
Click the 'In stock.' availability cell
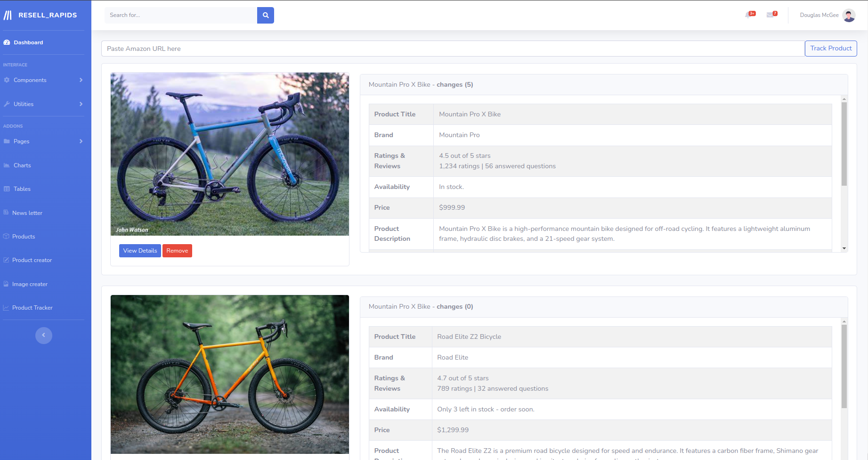click(x=633, y=187)
